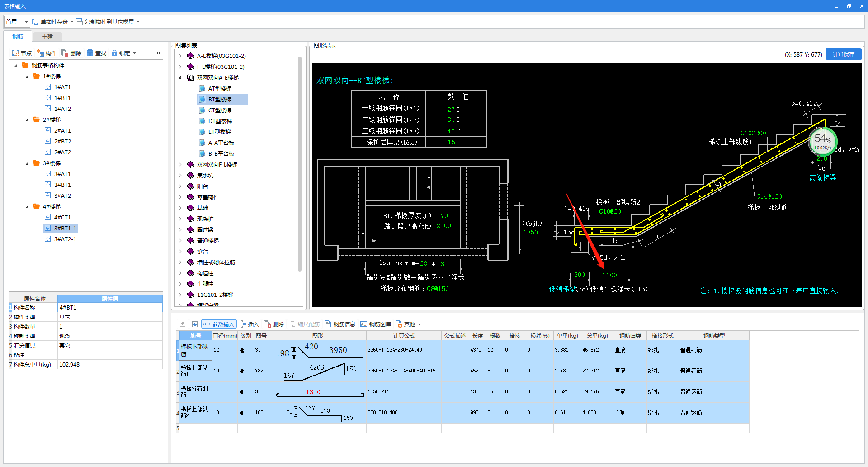Switch to the 土建 tab

[47, 37]
